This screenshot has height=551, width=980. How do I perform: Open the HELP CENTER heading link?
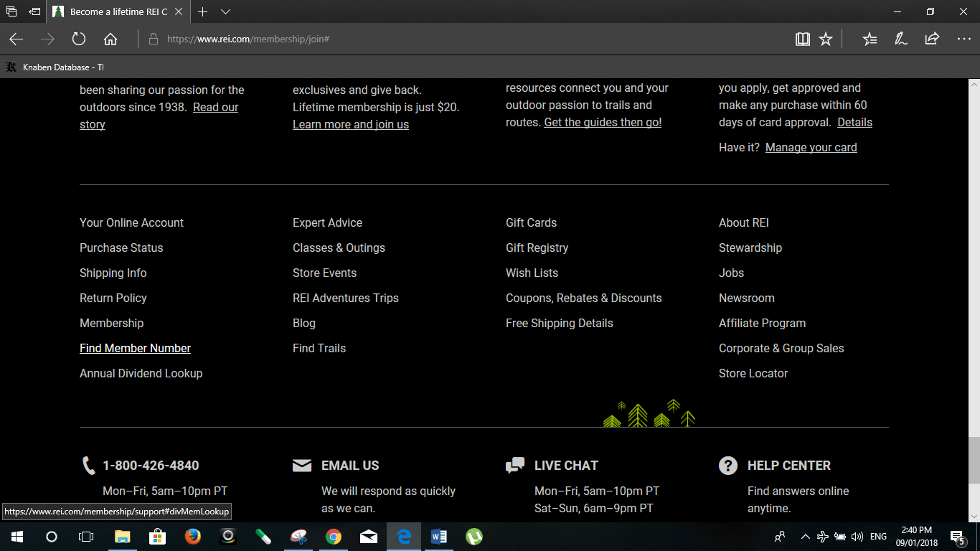(788, 466)
